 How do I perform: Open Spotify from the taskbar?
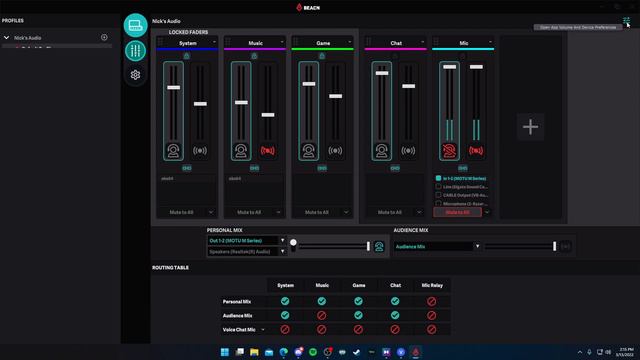point(313,352)
